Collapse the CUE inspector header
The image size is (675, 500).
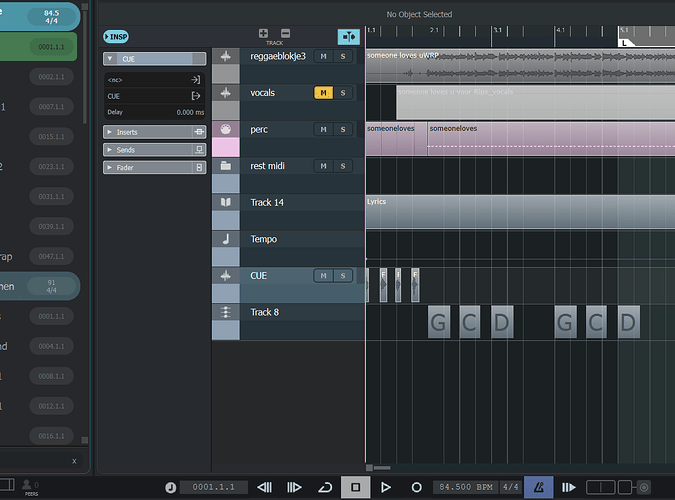[110, 59]
